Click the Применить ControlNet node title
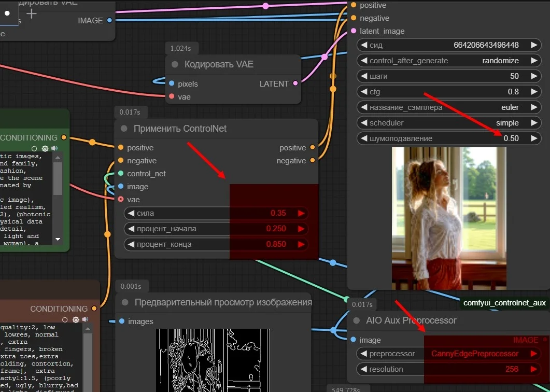The height and width of the screenshot is (392, 550). (x=180, y=129)
